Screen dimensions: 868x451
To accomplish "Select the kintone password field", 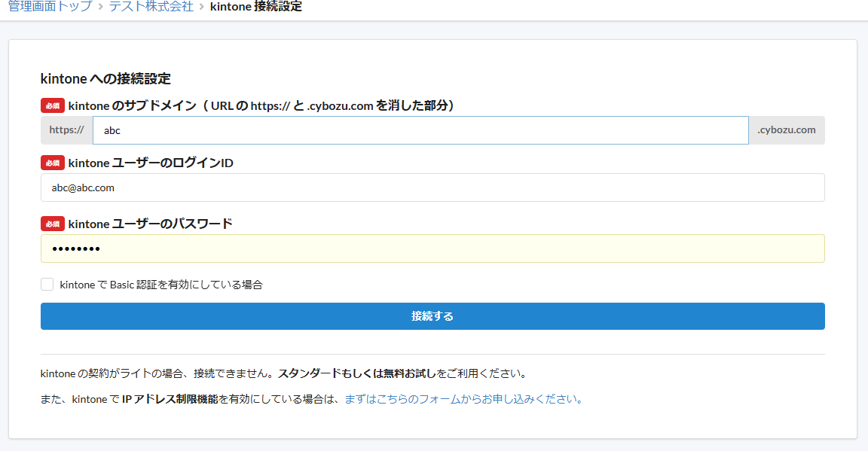I will tap(432, 248).
